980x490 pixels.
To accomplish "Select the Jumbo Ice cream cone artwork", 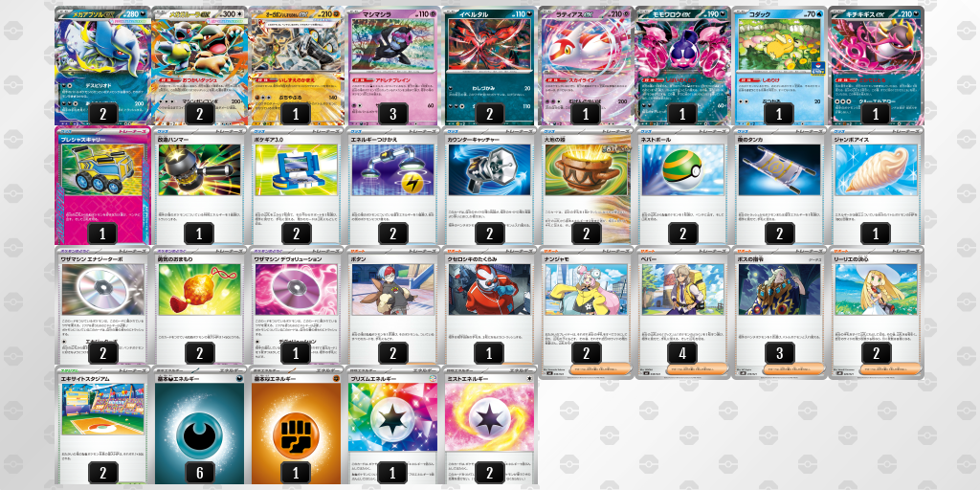I will [x=876, y=170].
